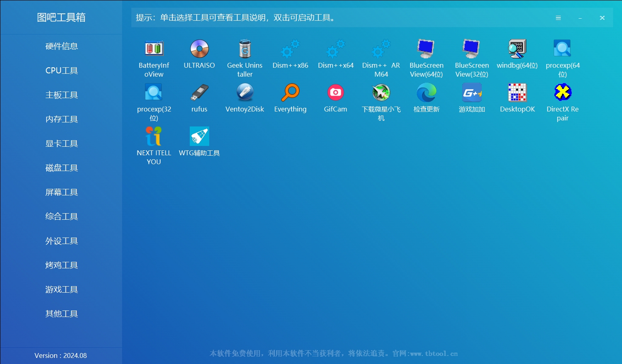Select the windbg(64位) icon
This screenshot has height=364, width=622.
coord(517,49)
